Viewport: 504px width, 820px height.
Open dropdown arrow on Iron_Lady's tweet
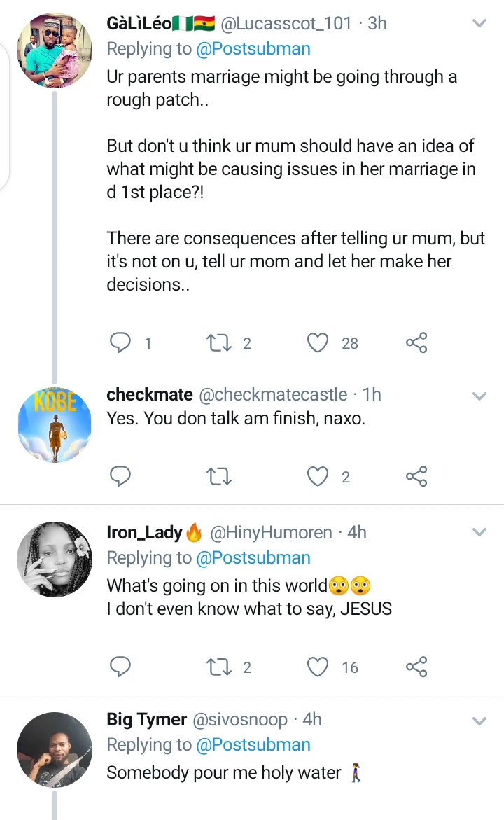pos(479,532)
